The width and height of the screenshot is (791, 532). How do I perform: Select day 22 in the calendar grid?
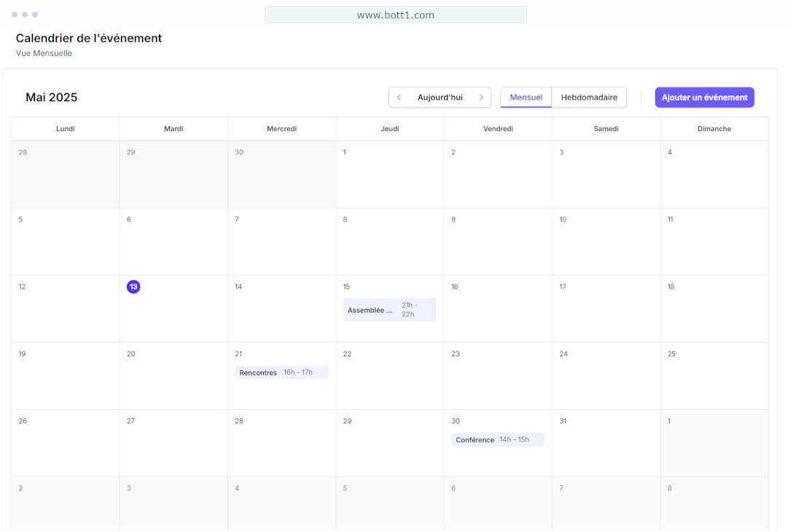pos(390,375)
